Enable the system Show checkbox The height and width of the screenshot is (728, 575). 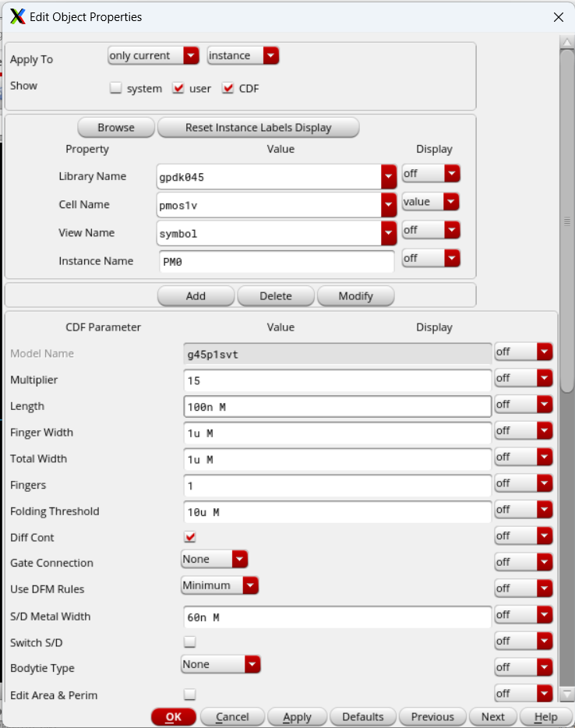coord(115,88)
